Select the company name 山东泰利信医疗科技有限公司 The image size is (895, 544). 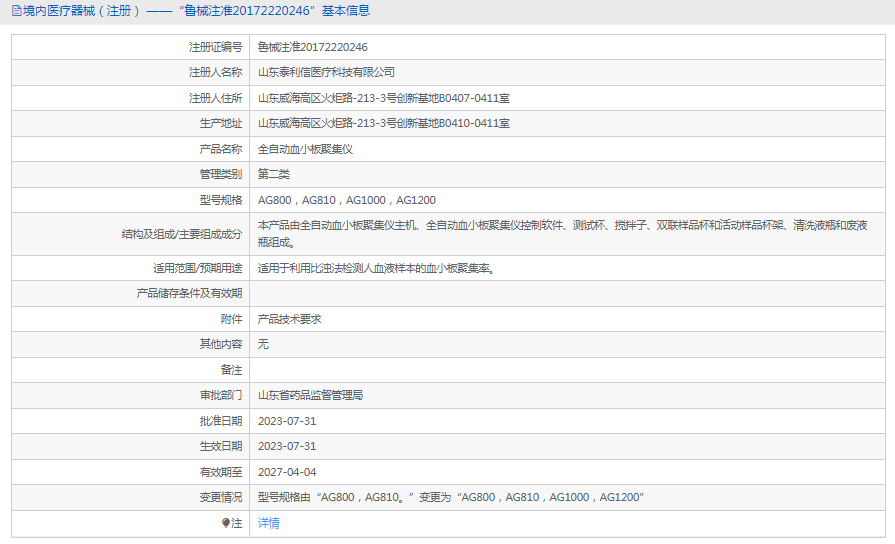pos(326,72)
